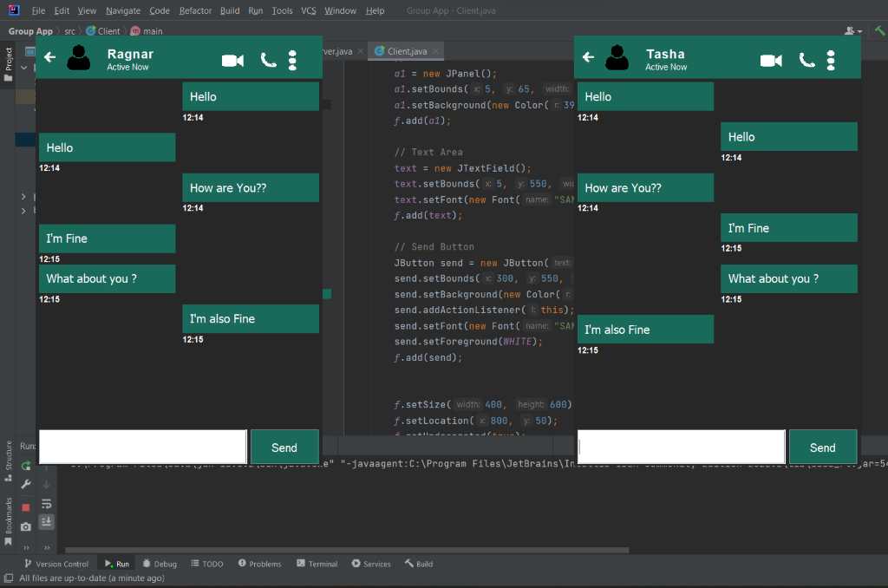
Task: Open Run tool window in bottom bar
Action: 117,564
